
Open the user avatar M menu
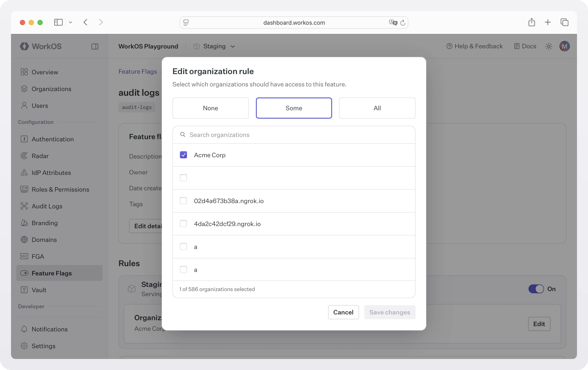(564, 46)
